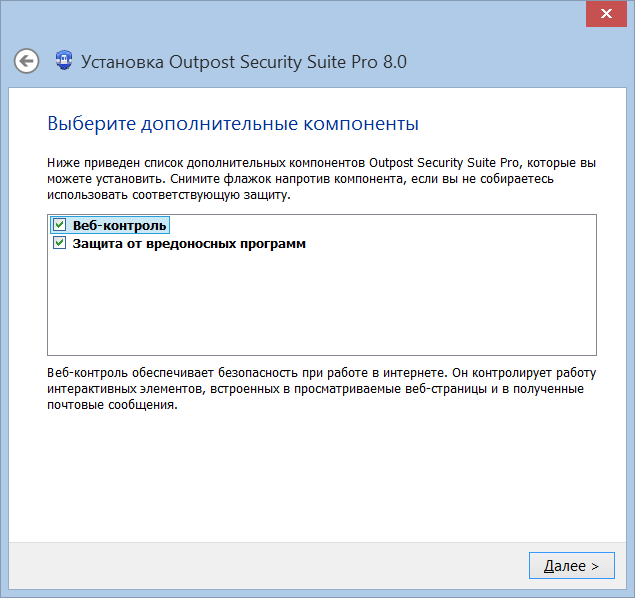The image size is (635, 598).
Task: Click the intro paragraph starting Ниже приведен
Action: pyautogui.click(x=320, y=178)
